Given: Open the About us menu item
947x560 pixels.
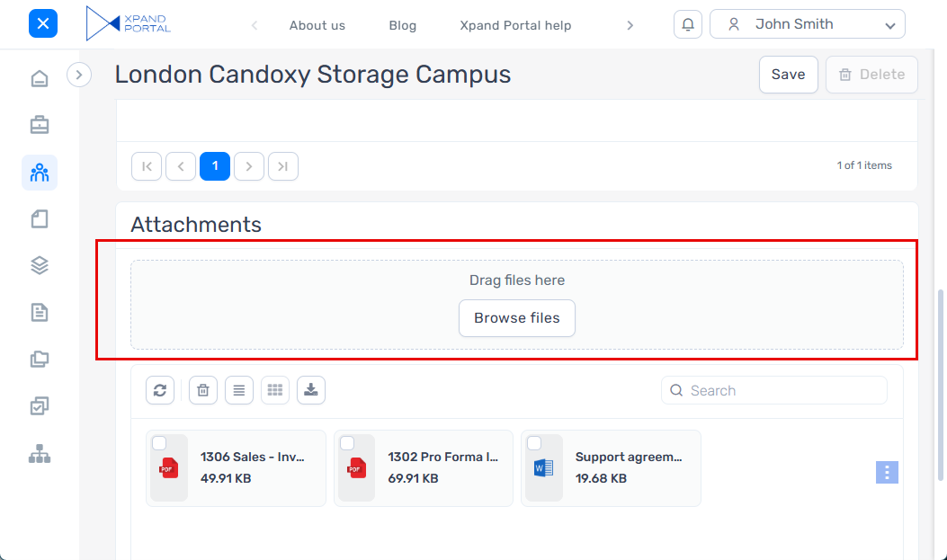Looking at the screenshot, I should point(317,25).
